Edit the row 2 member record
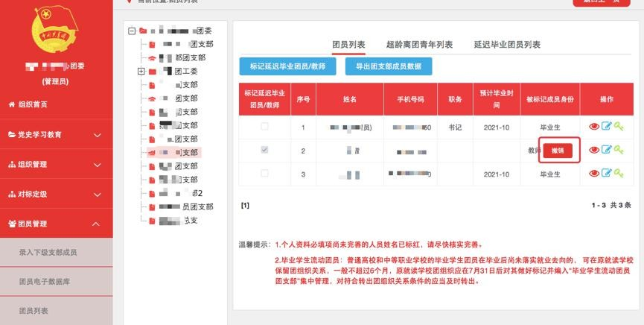Image resolution: width=644 pixels, height=325 pixels. (607, 150)
